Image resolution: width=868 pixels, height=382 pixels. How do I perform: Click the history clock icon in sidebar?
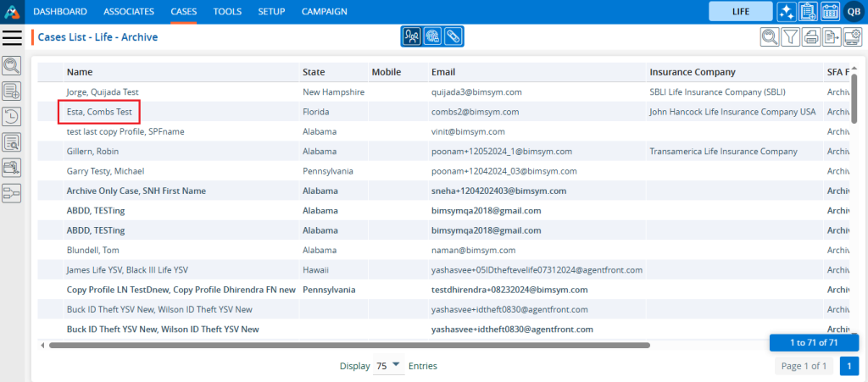tap(13, 117)
